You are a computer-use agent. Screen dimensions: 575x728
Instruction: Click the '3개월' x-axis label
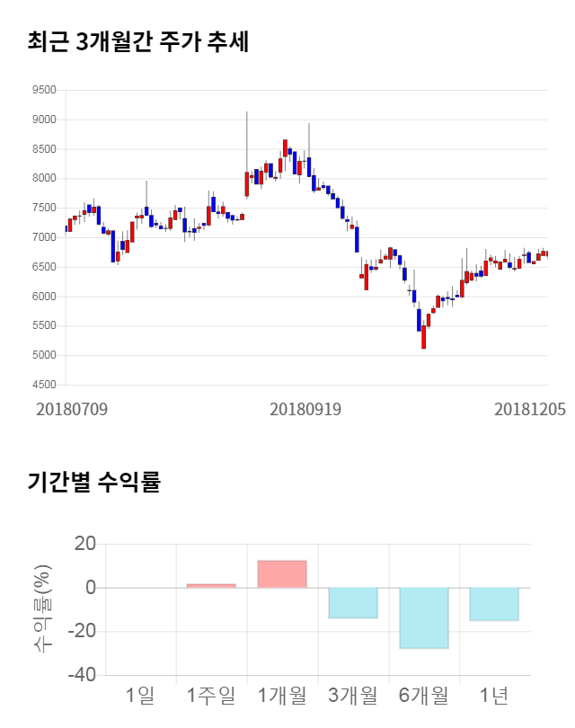click(x=353, y=695)
